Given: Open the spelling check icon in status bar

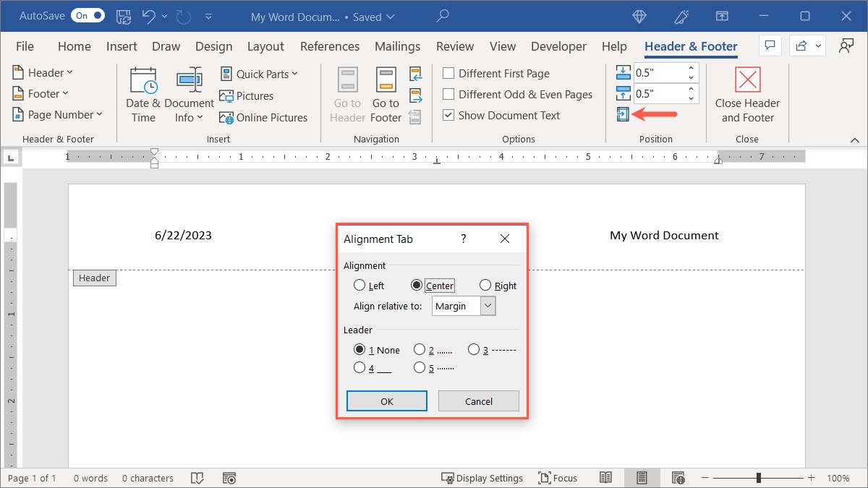Looking at the screenshot, I should pyautogui.click(x=197, y=478).
